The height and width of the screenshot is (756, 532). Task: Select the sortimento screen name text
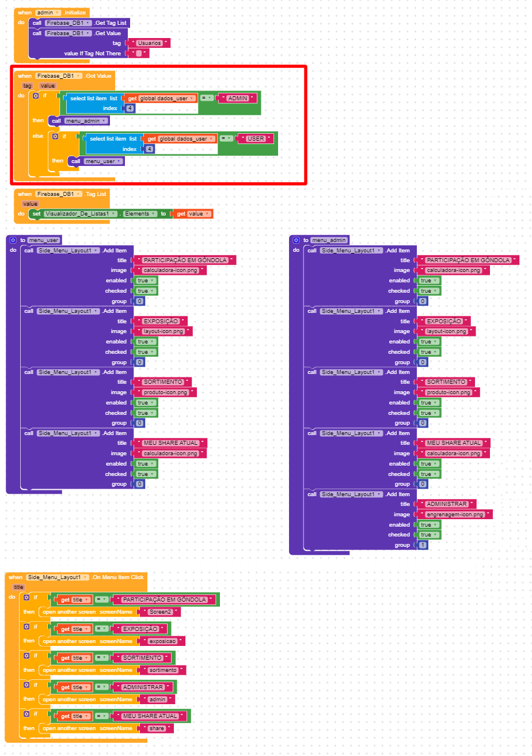point(164,670)
